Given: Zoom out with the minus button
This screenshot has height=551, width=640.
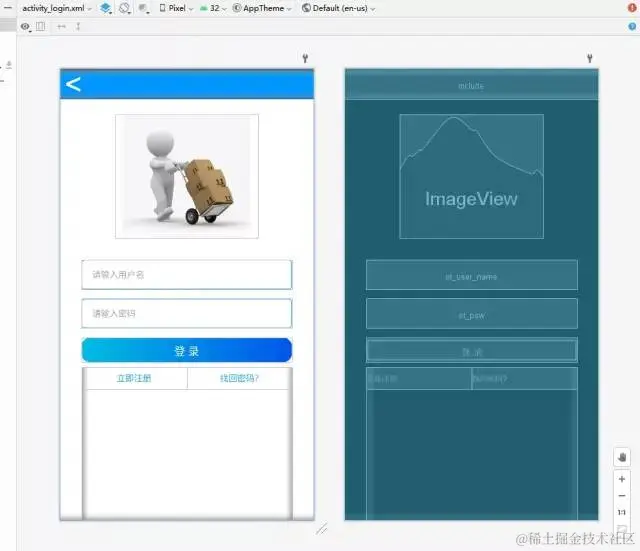Looking at the screenshot, I should point(622,495).
